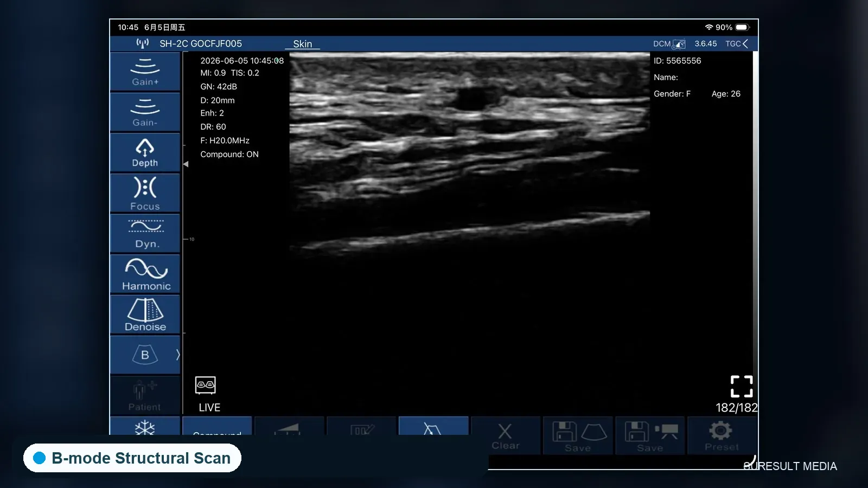Save video clip with camera Save icon
The height and width of the screenshot is (488, 868).
650,436
